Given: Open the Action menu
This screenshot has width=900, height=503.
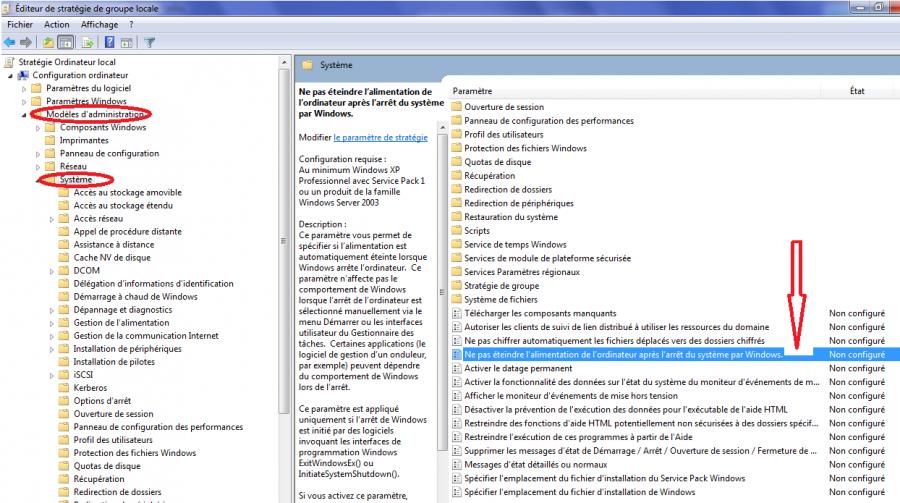Looking at the screenshot, I should tap(57, 25).
